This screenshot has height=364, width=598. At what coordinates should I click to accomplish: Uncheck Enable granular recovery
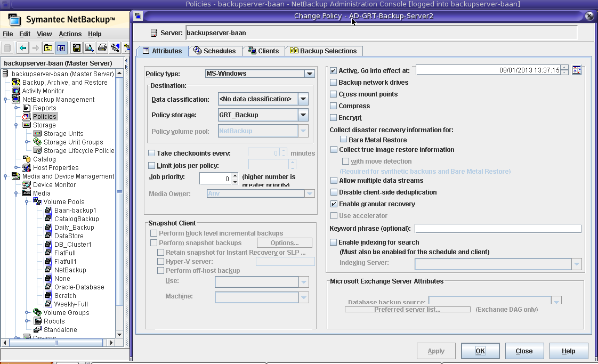point(334,204)
